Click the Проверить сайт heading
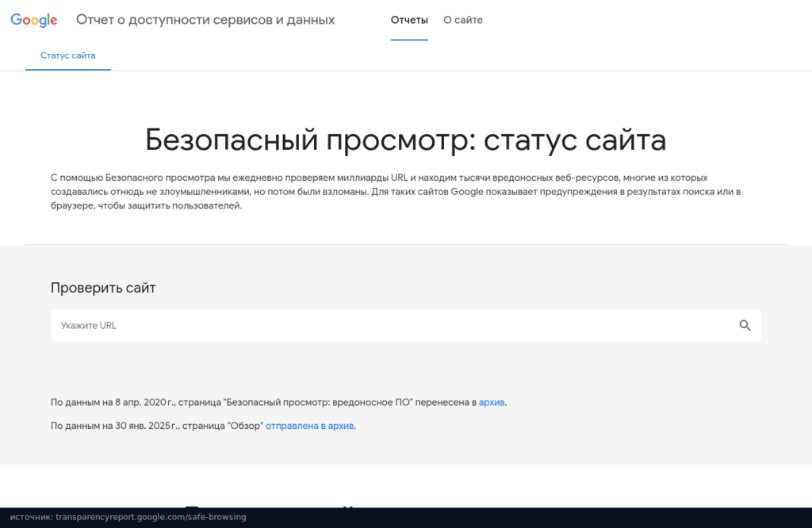Screen dimensions: 812x528 tap(103, 288)
